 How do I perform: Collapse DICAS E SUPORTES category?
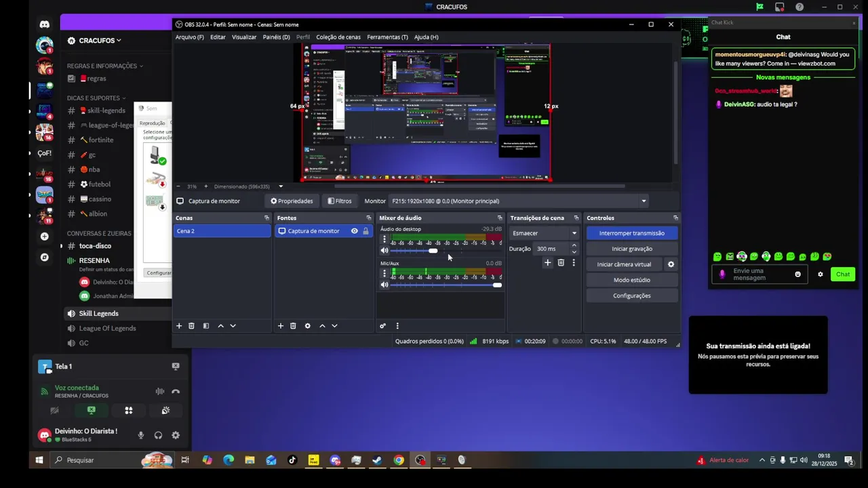coord(96,98)
